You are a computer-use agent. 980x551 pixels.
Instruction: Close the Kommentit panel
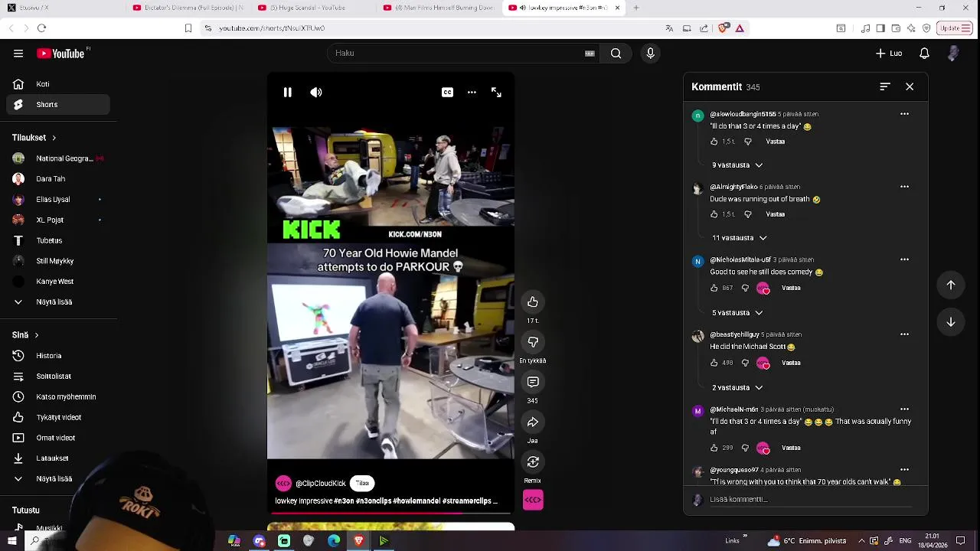point(910,87)
